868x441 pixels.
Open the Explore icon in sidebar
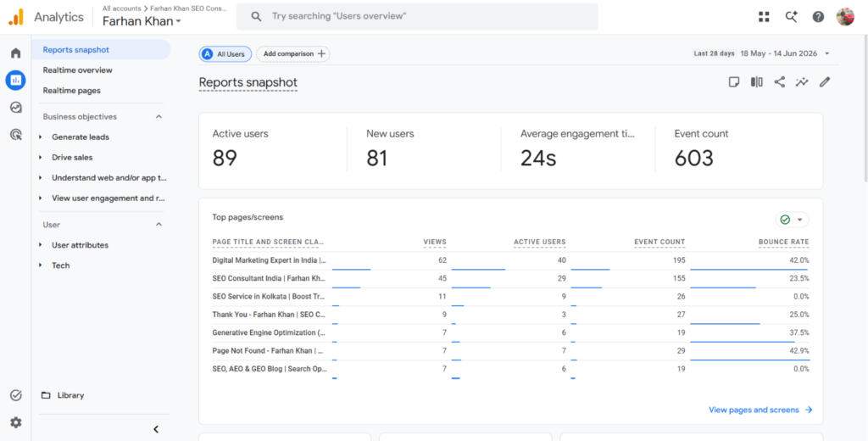tap(15, 108)
